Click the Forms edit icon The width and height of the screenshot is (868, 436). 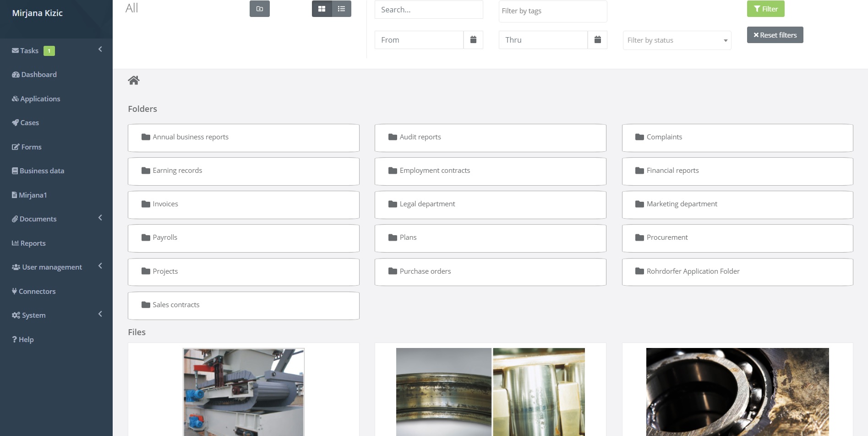pyautogui.click(x=16, y=147)
